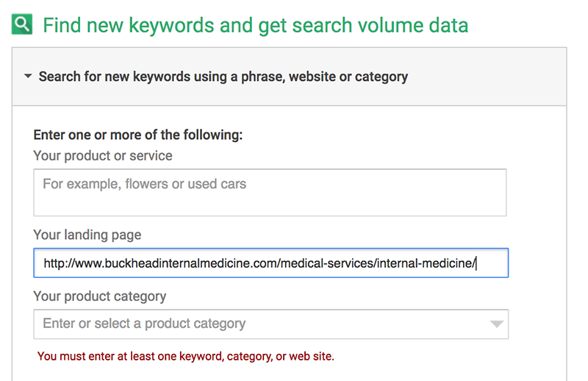The image size is (588, 381).
Task: Click the 'Enter one or more of the following' heading
Action: click(138, 135)
